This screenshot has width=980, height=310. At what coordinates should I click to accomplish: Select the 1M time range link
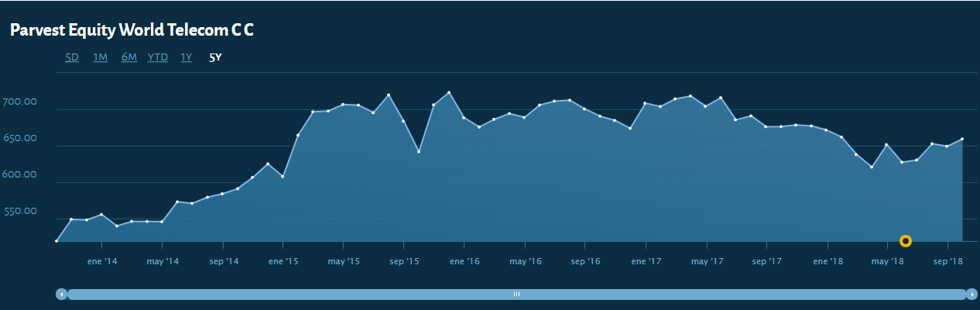point(101,57)
